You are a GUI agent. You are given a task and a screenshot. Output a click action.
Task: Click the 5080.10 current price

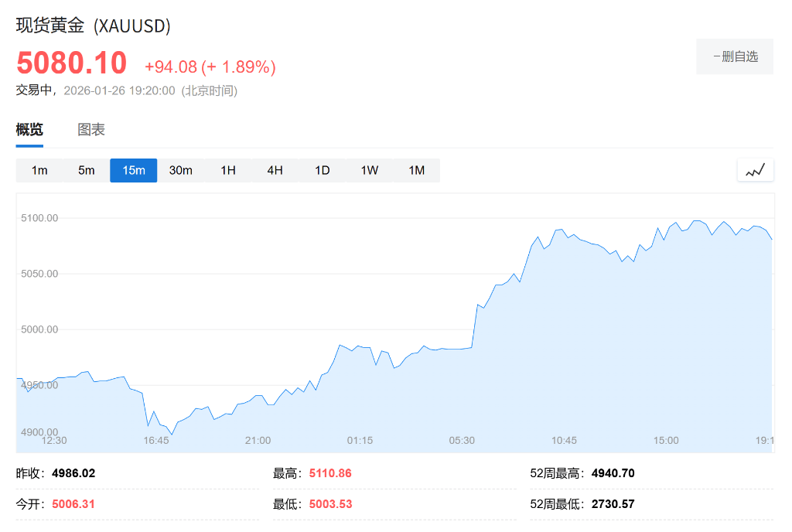[x=71, y=63]
